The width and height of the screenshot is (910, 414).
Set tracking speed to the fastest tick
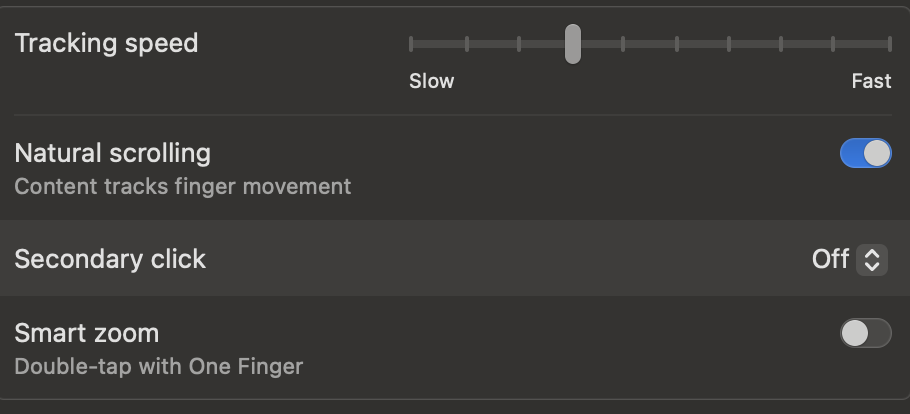889,44
